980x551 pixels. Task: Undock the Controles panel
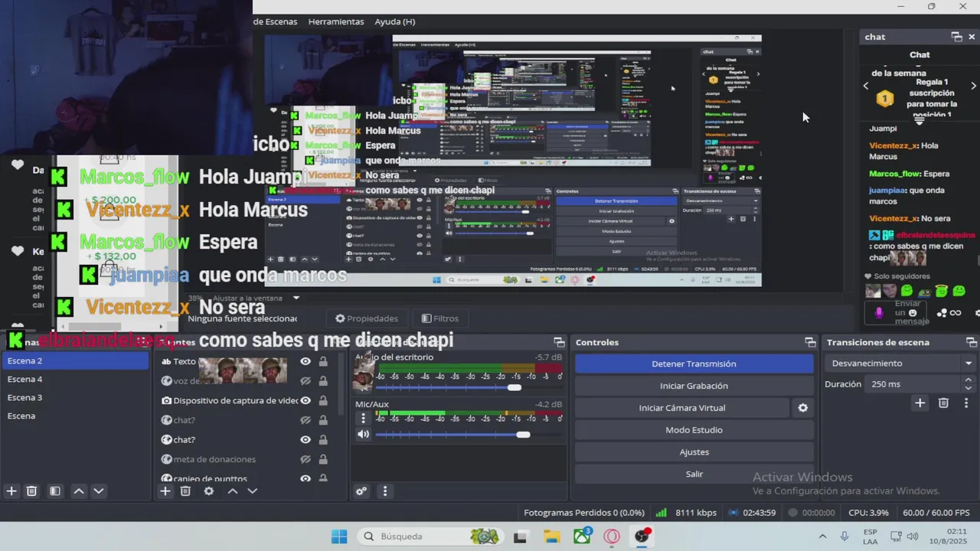810,342
